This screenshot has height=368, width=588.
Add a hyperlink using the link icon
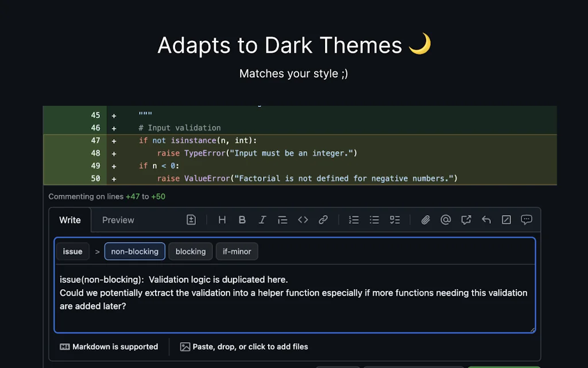[x=323, y=220]
